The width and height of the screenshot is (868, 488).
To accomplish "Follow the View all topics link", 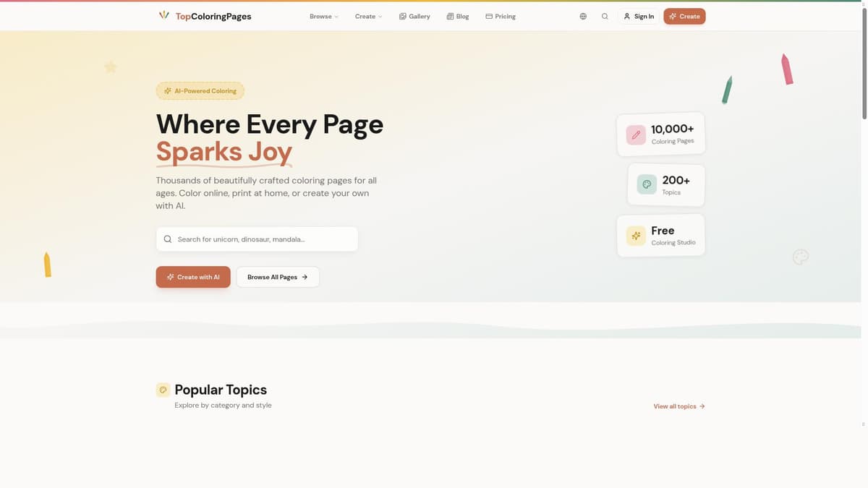I will tap(678, 406).
